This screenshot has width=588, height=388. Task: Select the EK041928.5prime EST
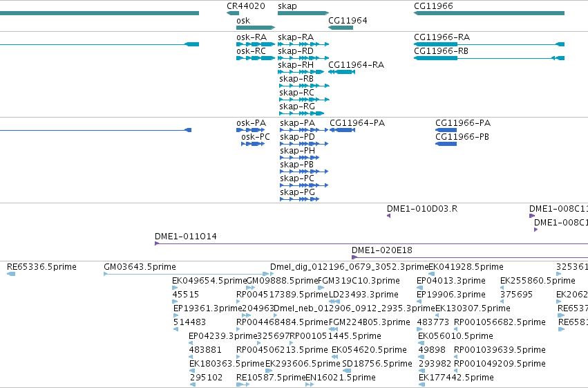pyautogui.click(x=431, y=274)
